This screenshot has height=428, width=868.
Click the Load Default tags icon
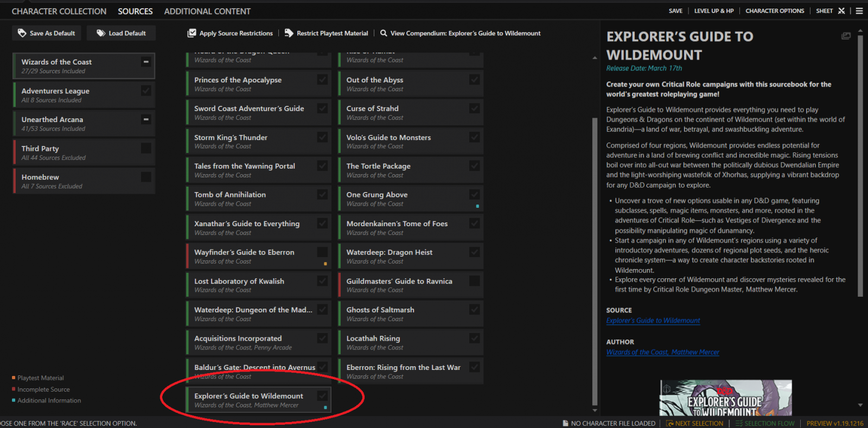click(x=101, y=33)
